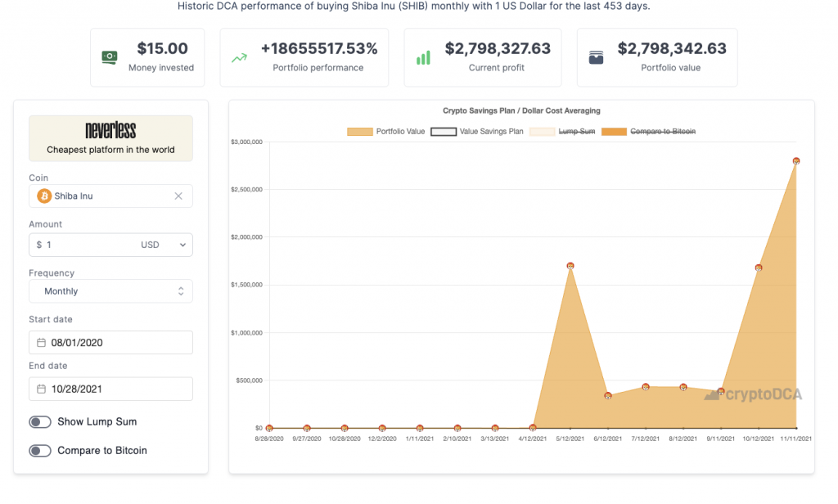Click the $2,798,327.63 current profit value
The image size is (838, 504).
(x=498, y=48)
